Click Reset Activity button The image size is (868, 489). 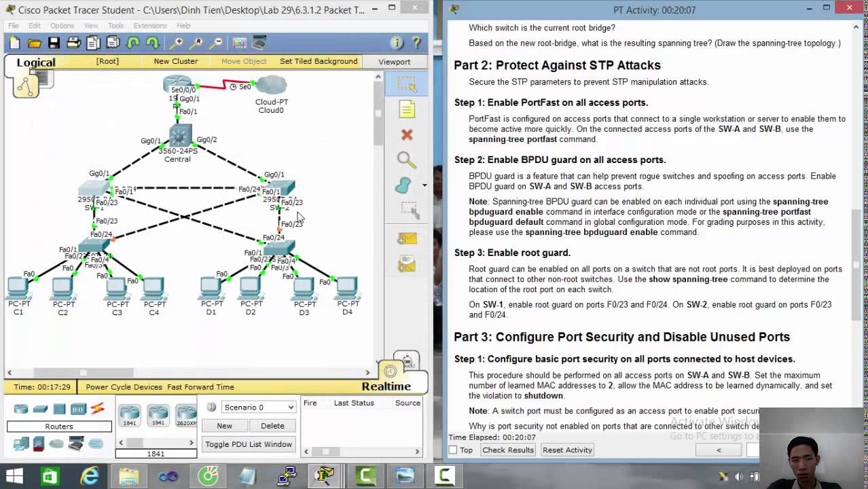click(x=568, y=450)
